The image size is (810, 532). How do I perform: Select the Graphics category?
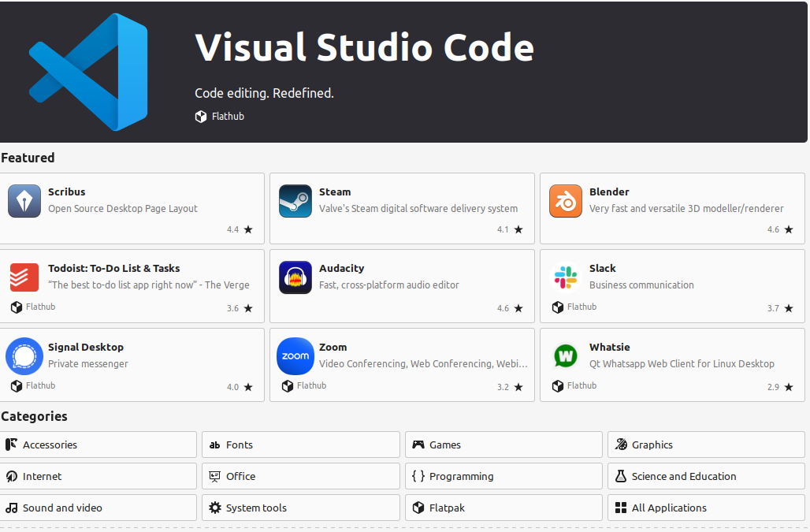coord(706,445)
